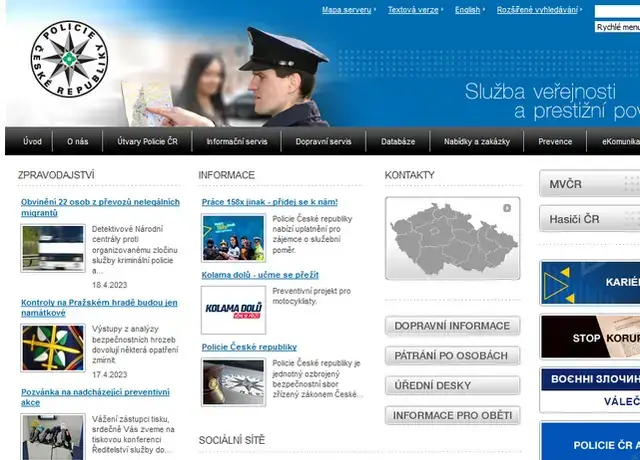The image size is (640, 460).
Task: Open article Kontroly na Pražském hradě
Action: [99, 308]
